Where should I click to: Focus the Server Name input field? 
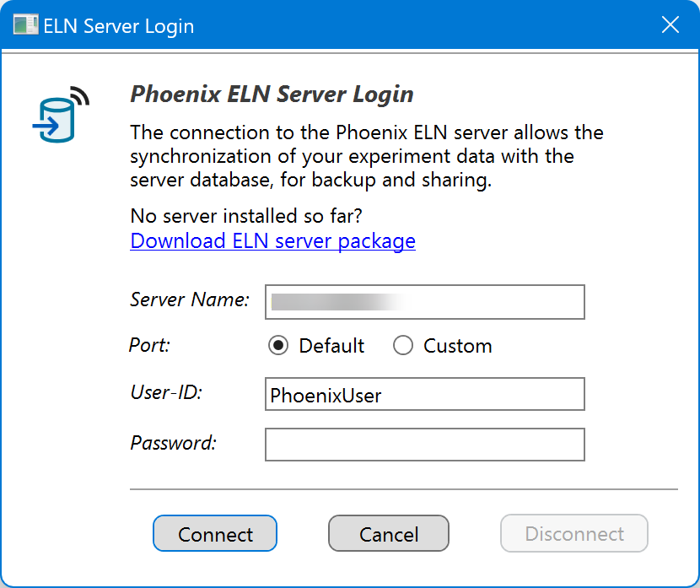click(424, 302)
